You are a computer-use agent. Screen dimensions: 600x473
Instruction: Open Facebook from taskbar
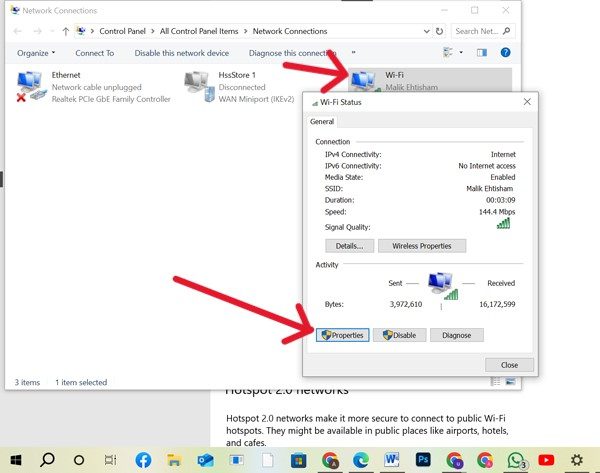[x=143, y=460]
